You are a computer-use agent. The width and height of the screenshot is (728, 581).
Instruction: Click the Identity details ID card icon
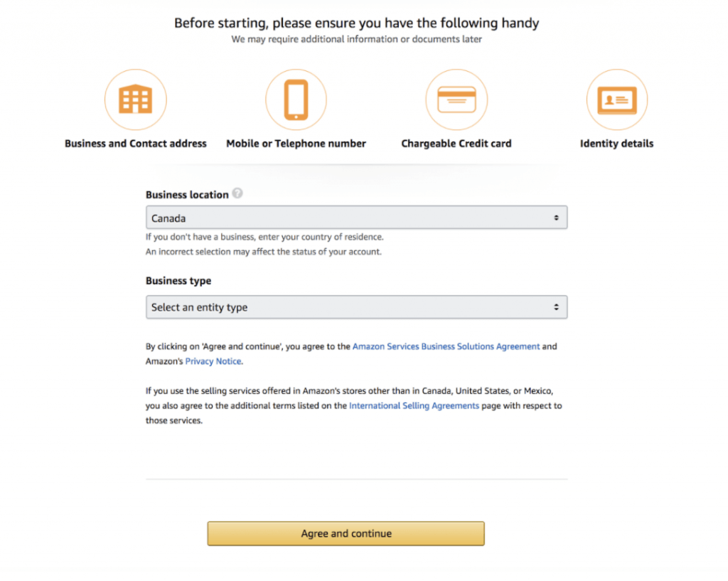point(617,99)
